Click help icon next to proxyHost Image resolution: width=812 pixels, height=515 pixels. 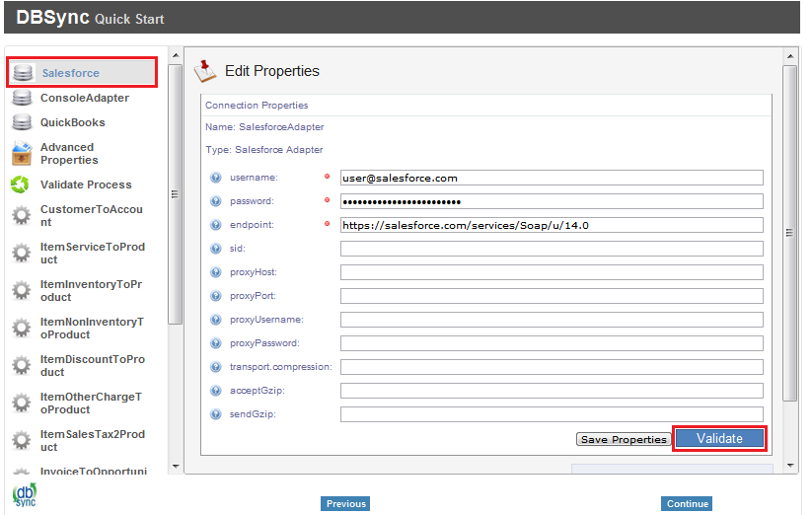215,272
